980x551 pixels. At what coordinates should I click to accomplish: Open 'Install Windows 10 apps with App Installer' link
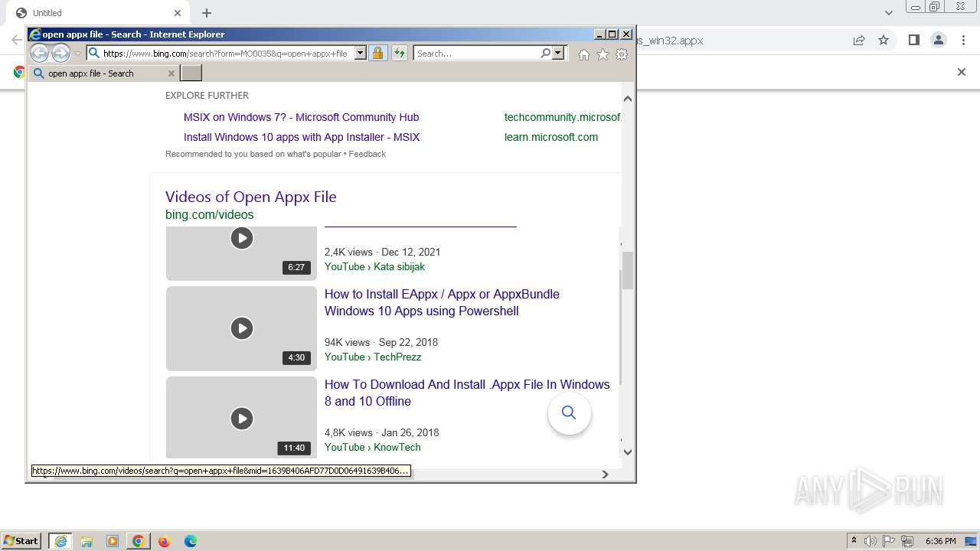(302, 137)
